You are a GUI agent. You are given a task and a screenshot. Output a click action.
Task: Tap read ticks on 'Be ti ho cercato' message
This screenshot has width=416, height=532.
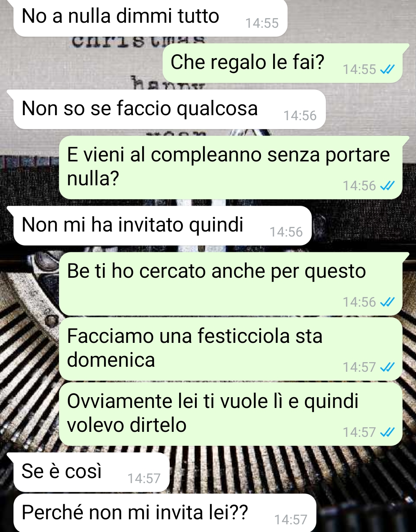[387, 302]
